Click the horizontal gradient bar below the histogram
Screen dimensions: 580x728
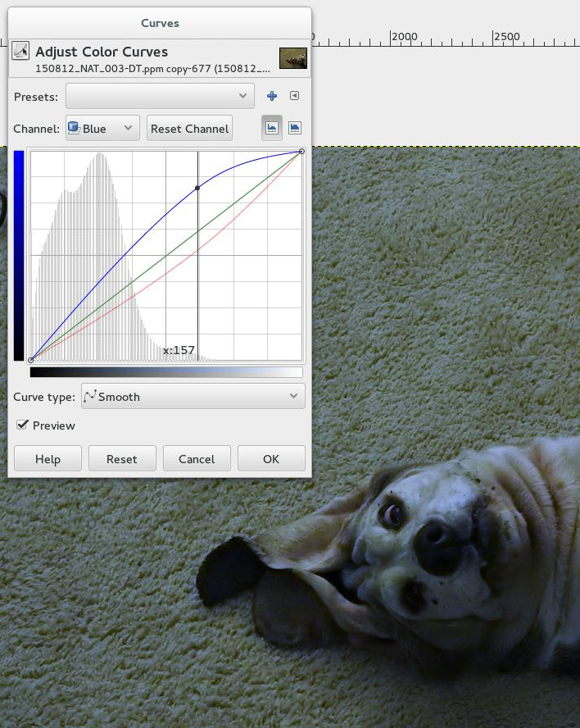[166, 372]
